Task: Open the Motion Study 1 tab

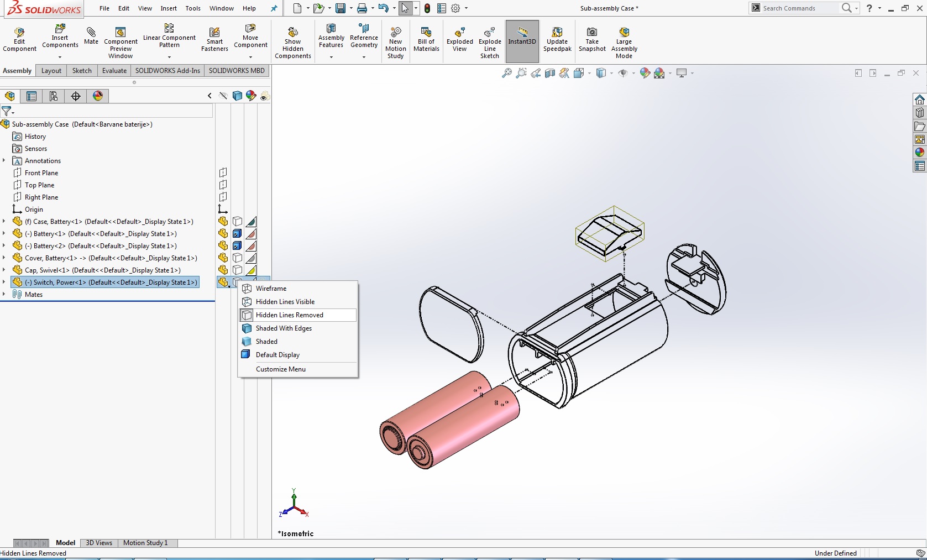Action: (x=145, y=543)
